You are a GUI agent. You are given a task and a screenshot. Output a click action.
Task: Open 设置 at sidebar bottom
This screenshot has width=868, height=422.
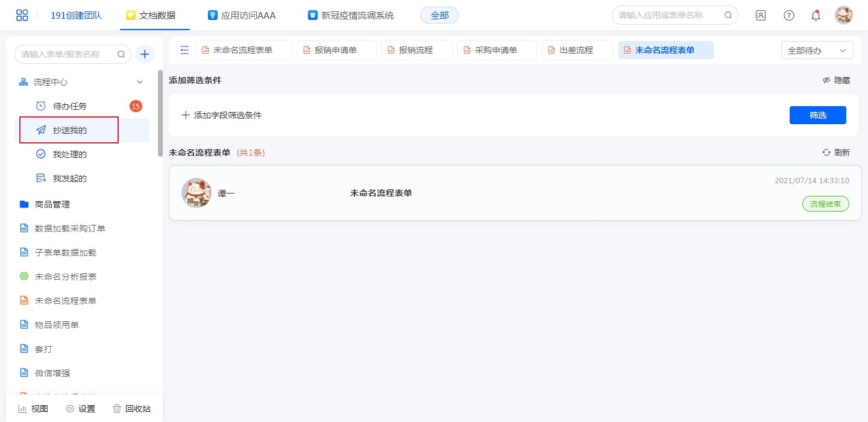tap(81, 409)
